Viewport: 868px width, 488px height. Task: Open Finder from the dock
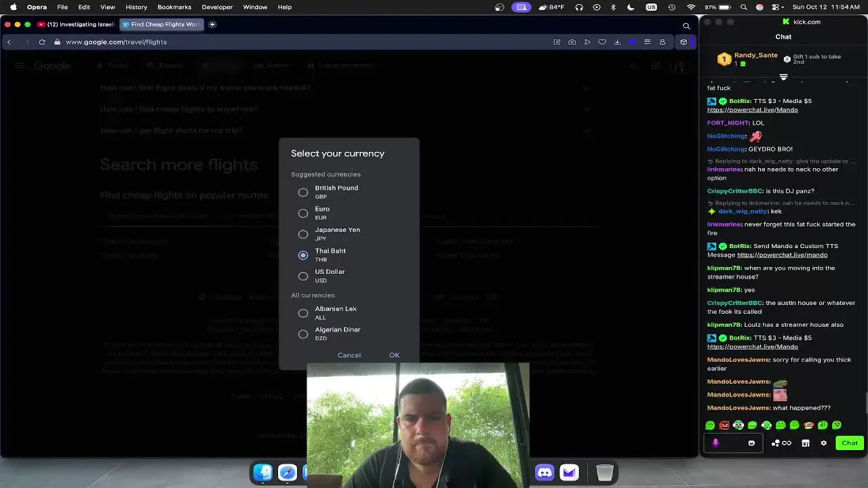point(263,472)
